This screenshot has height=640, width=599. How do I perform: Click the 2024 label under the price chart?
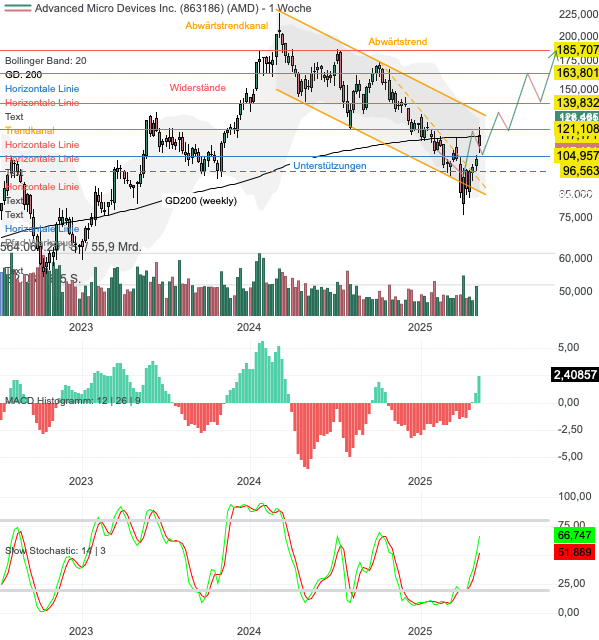(x=249, y=327)
